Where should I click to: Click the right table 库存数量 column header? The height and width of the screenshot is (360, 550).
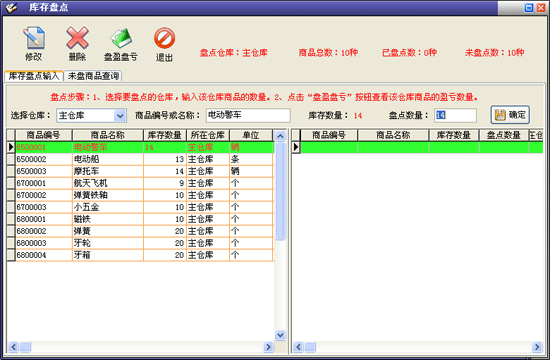tap(454, 135)
